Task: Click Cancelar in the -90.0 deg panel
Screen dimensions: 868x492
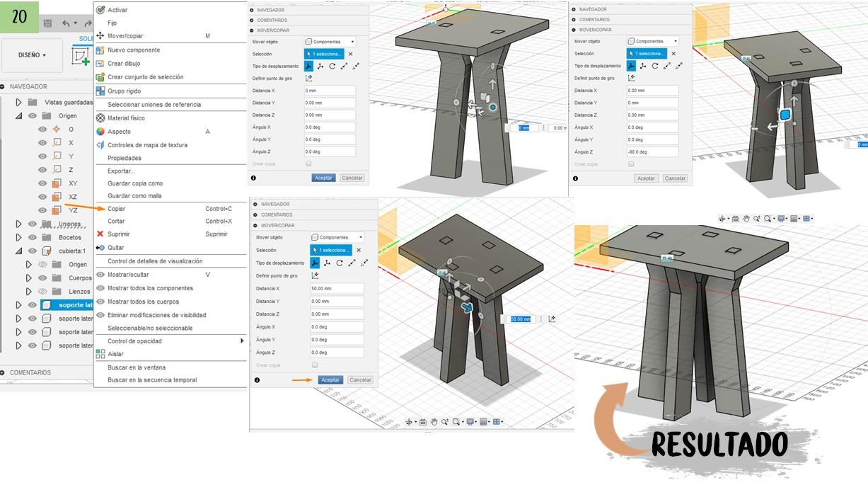Action: (x=676, y=178)
